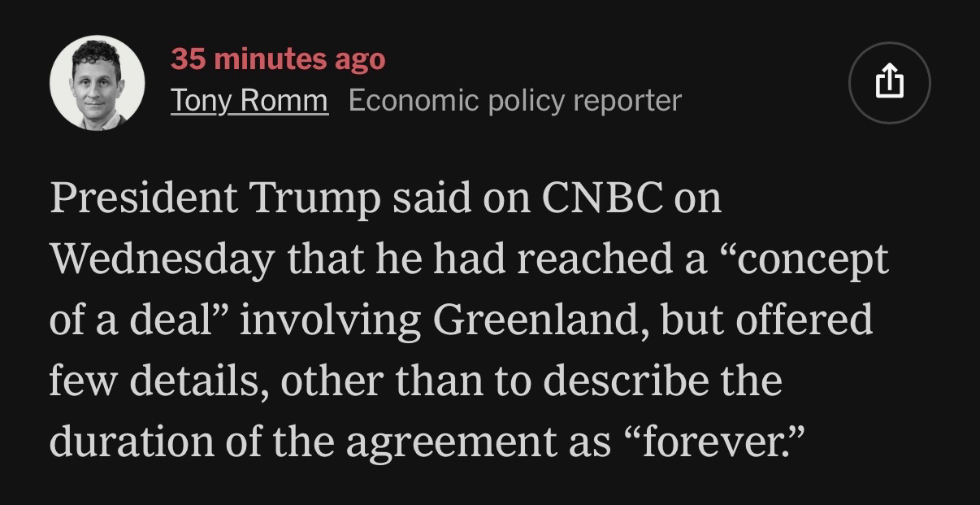Click the word "Greenland" in the text
This screenshot has width=980, height=505.
click(533, 320)
